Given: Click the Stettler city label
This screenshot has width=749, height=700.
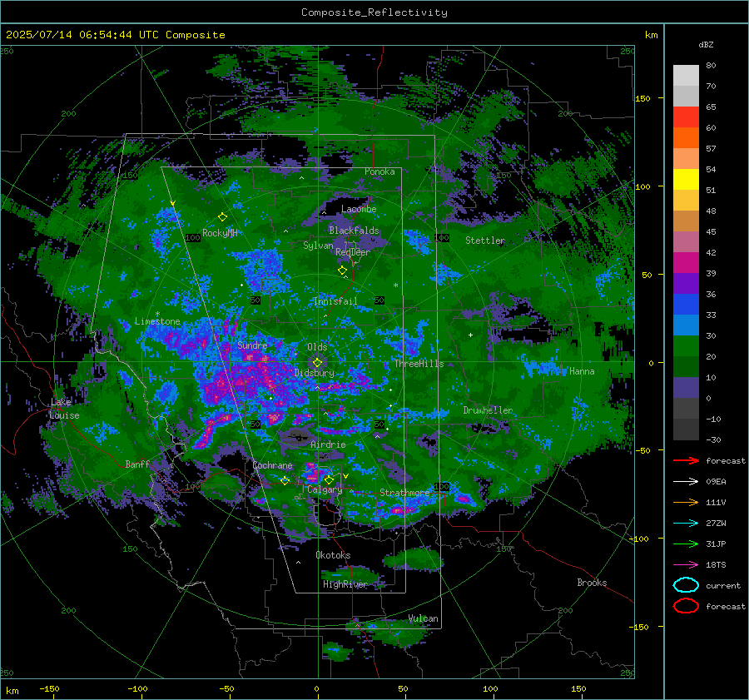Looking at the screenshot, I should click(x=485, y=241).
